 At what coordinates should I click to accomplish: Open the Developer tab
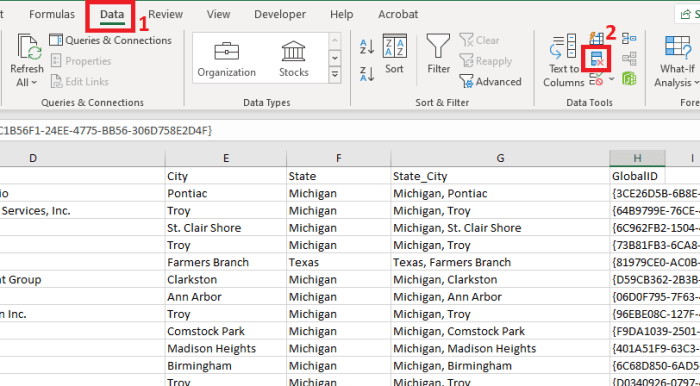tap(280, 14)
